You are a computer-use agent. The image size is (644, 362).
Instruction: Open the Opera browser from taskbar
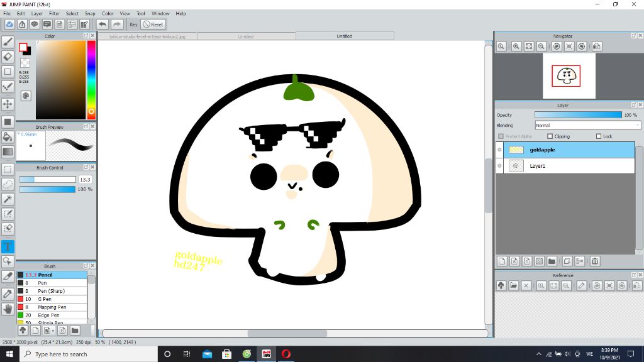coord(286,354)
